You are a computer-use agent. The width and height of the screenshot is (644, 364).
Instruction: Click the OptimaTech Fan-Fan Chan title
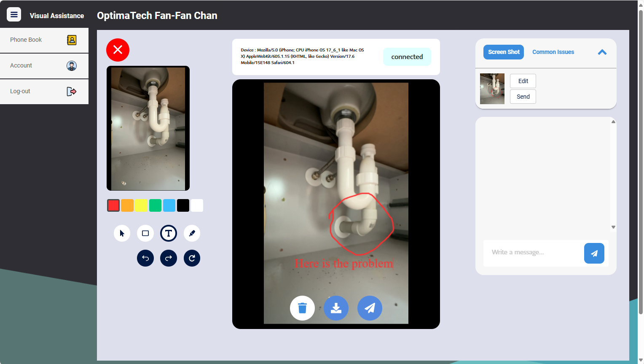pyautogui.click(x=157, y=16)
